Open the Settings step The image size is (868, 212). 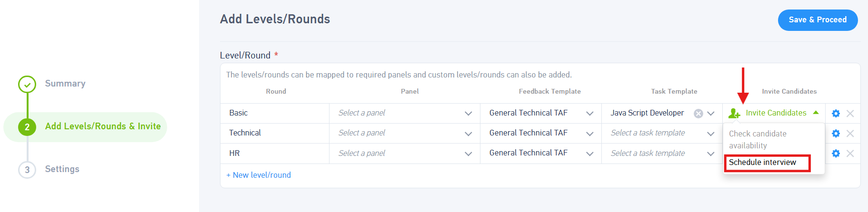coord(62,169)
